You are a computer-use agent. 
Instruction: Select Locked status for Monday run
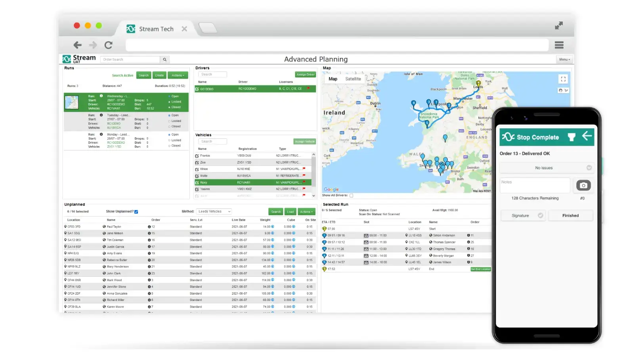(169, 140)
